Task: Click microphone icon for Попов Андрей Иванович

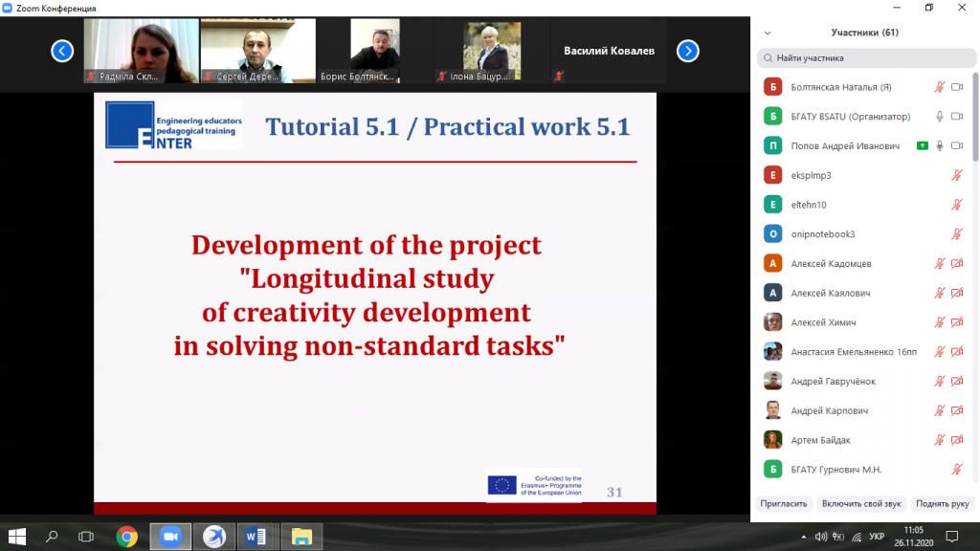Action: coord(940,145)
